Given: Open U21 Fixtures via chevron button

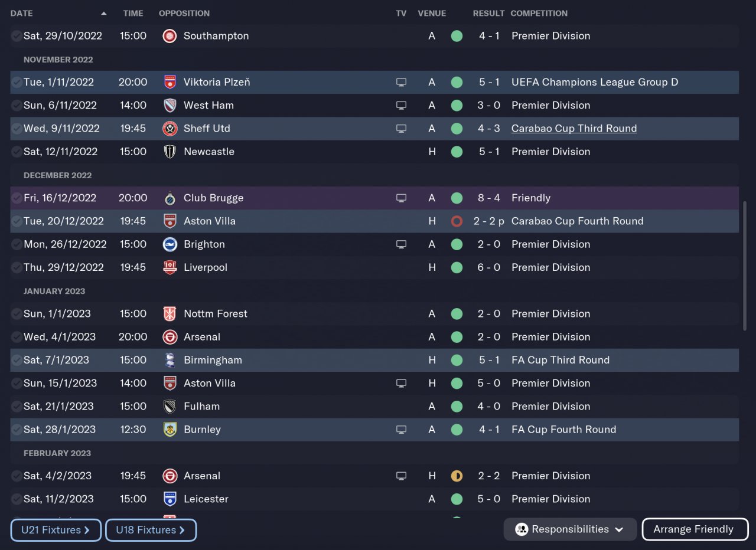Looking at the screenshot, I should coord(56,530).
